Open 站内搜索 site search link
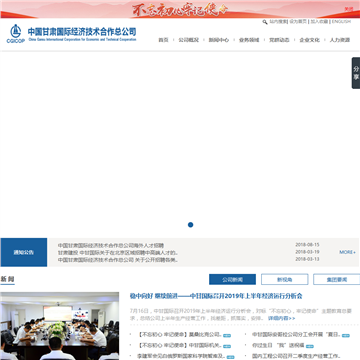The image size is (360, 360). click(x=278, y=21)
